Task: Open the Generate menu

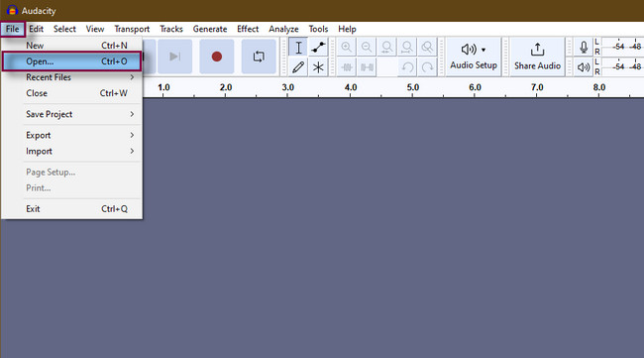Action: (210, 29)
